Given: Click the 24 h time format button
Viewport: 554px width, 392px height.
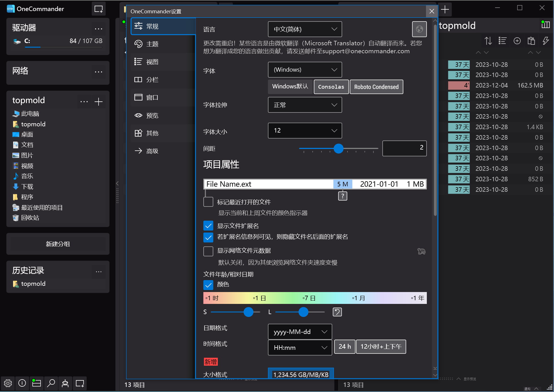Looking at the screenshot, I should point(345,347).
